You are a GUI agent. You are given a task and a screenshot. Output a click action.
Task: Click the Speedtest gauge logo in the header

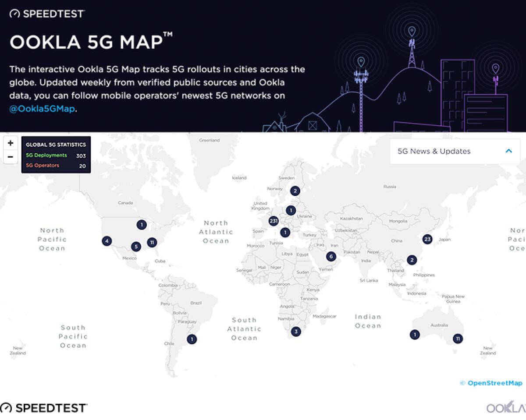[x=14, y=13]
